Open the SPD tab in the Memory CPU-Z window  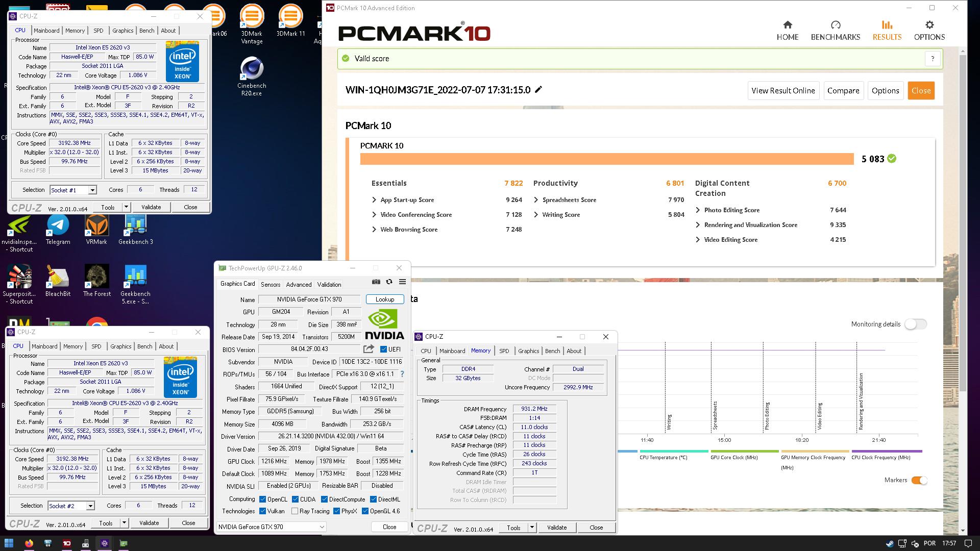504,351
